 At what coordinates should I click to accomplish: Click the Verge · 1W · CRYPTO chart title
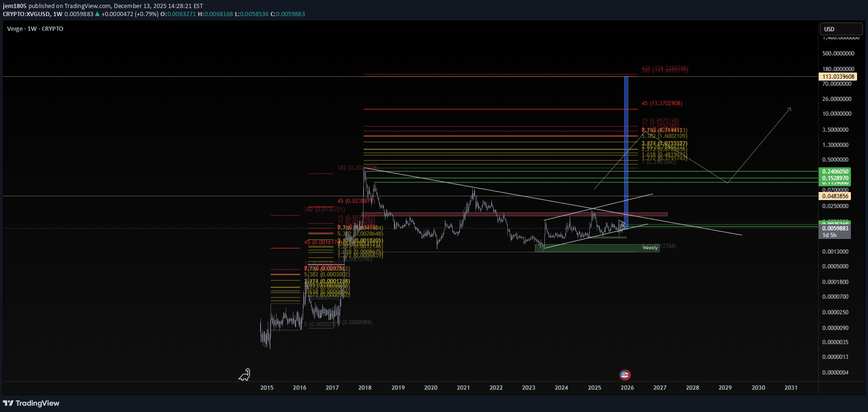pos(35,29)
